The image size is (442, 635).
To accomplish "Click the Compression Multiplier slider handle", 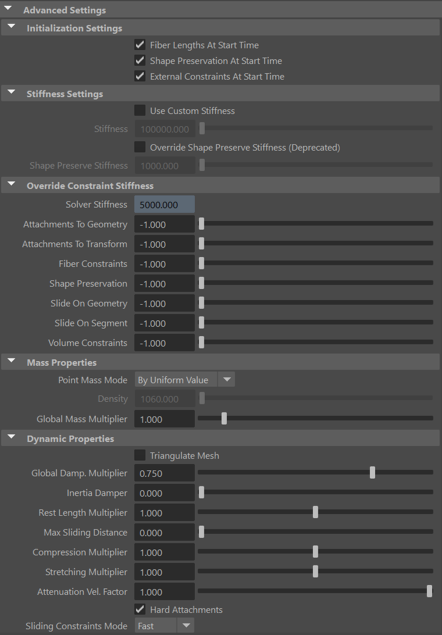I will 315,552.
